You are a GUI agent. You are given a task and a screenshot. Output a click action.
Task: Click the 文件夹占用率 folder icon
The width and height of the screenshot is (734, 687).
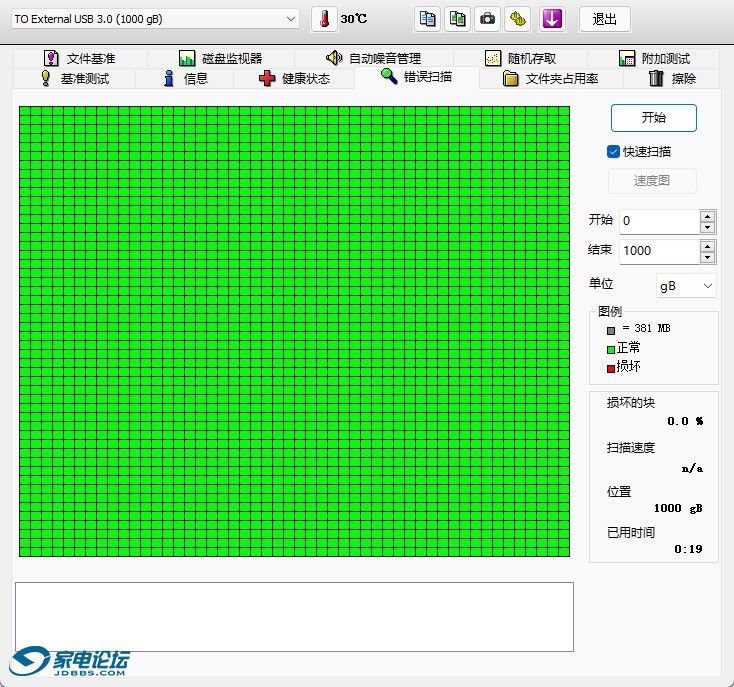coord(510,78)
